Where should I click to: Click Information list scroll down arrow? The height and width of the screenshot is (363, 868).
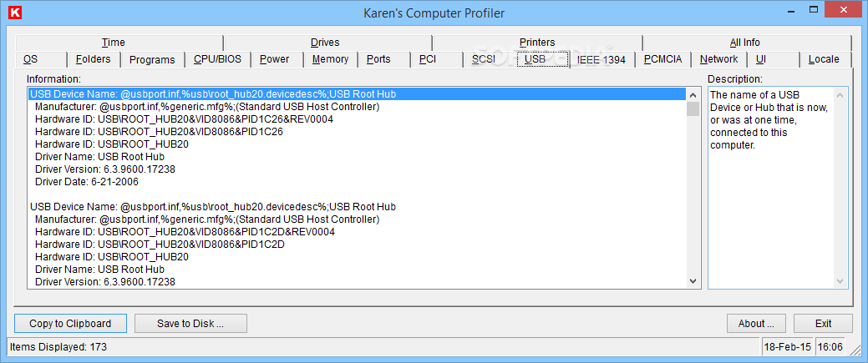coord(693,282)
